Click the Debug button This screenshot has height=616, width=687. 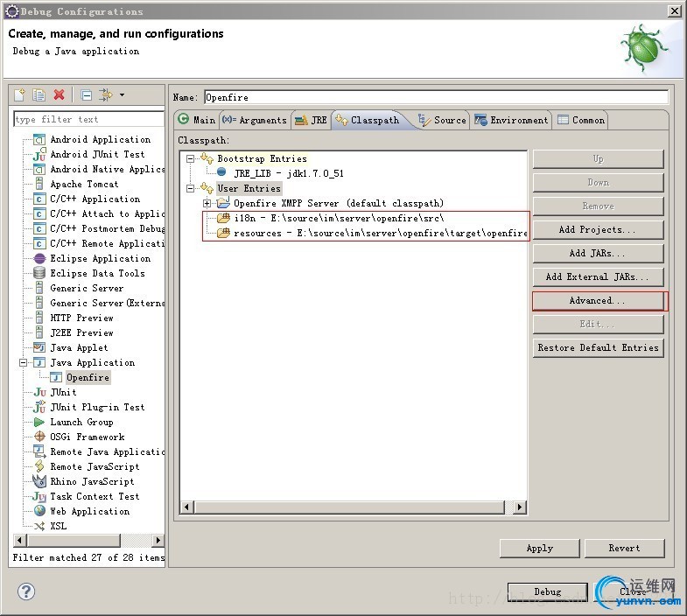[547, 591]
